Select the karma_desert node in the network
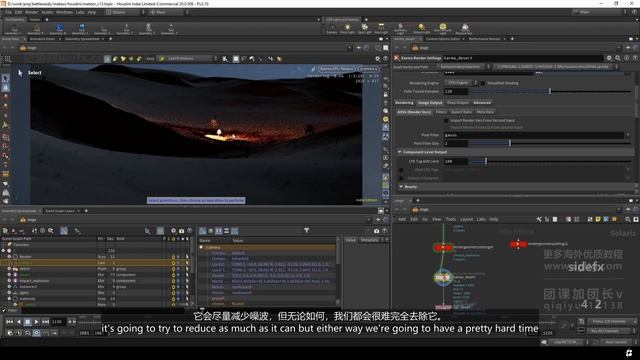This screenshot has width=640, height=360. [x=443, y=278]
